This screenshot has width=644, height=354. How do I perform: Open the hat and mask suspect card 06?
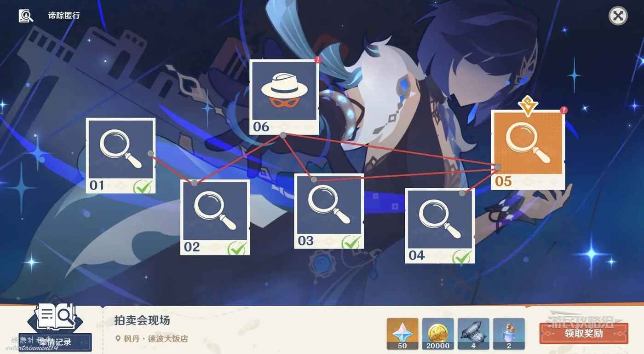[284, 97]
